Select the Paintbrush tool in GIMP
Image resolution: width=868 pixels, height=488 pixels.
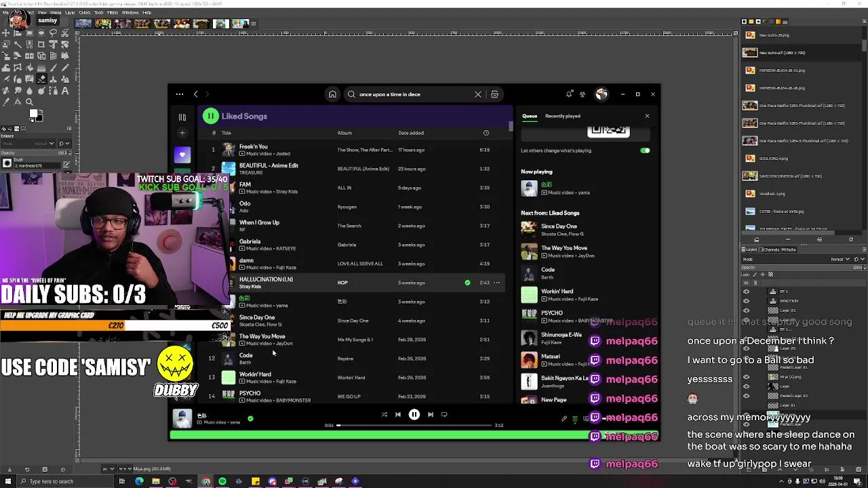tap(53, 67)
